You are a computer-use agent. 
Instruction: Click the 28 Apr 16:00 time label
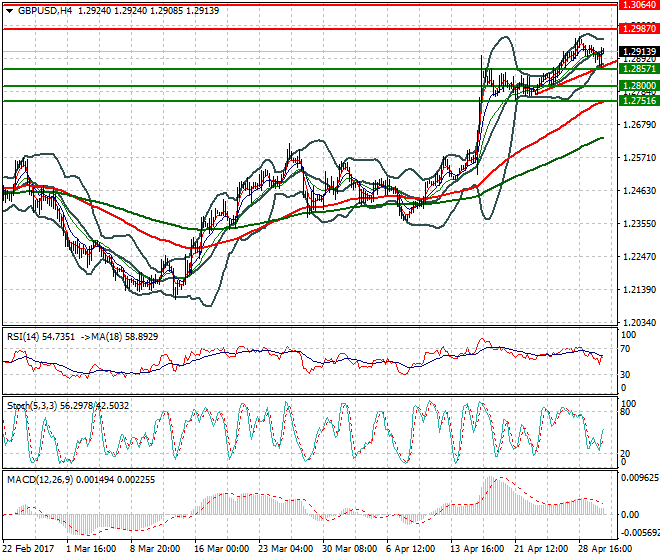[x=605, y=549]
